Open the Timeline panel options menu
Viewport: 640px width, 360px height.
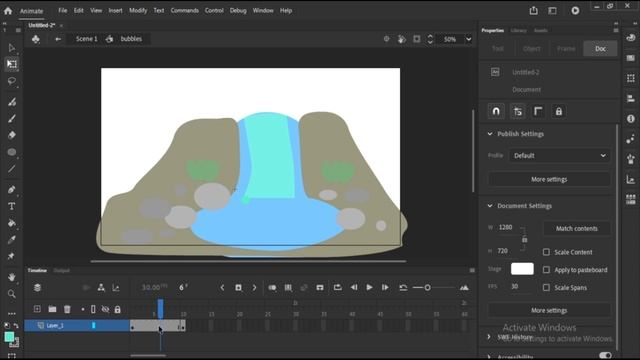(472, 270)
